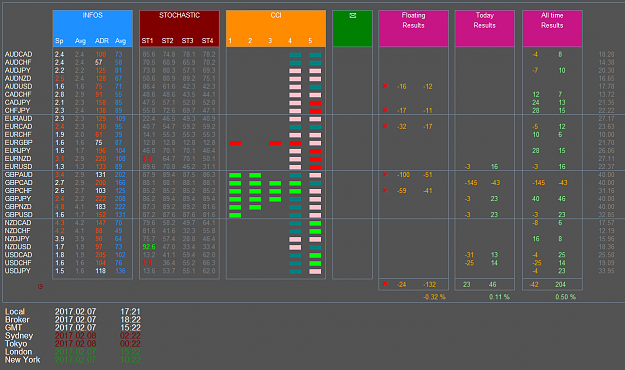Click the -32 floating result for EURCAD

pyautogui.click(x=401, y=126)
